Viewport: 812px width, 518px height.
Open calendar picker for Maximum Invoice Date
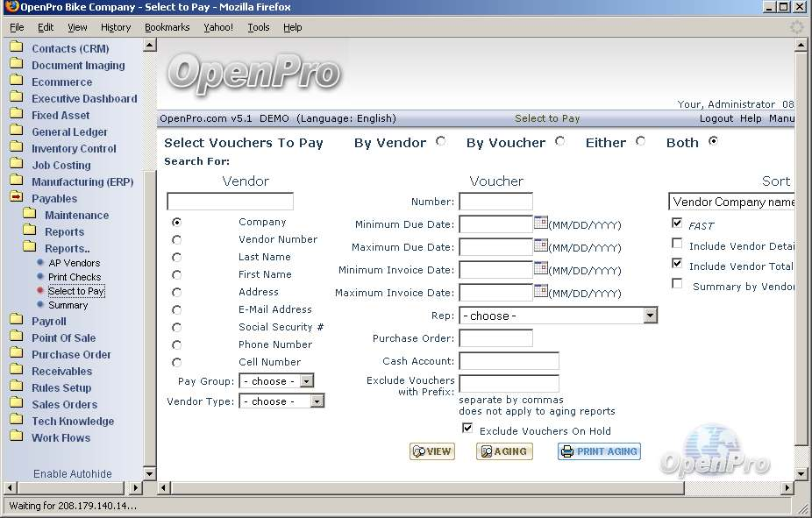pos(541,291)
